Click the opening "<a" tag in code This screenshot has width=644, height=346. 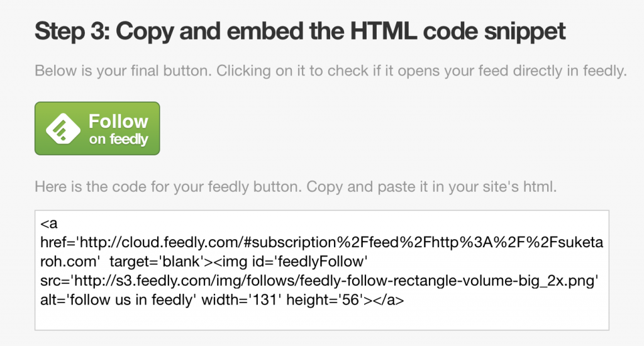(48, 223)
